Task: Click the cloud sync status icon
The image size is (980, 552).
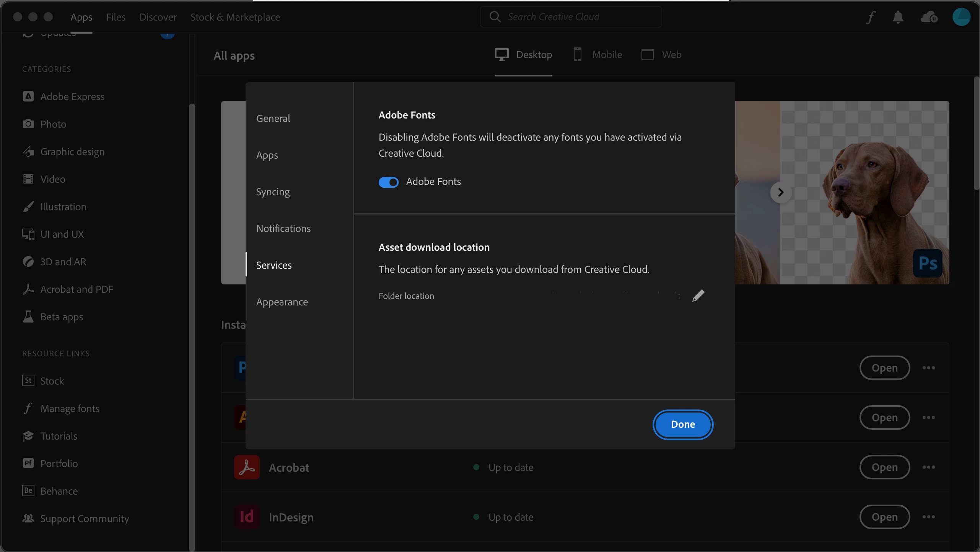Action: (x=929, y=17)
